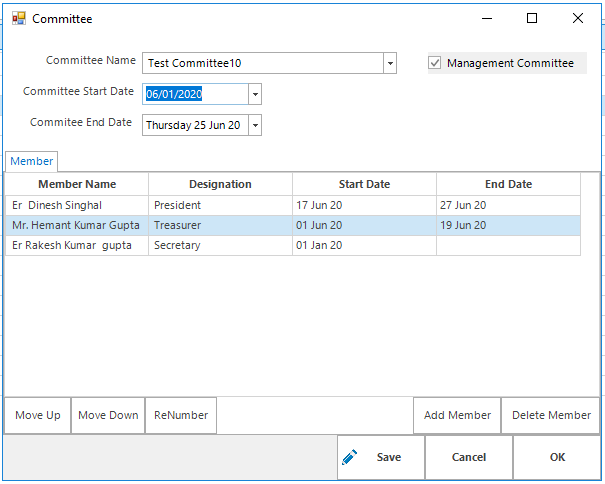Screen dimensions: 605x484
Task: Open the Committee Name dropdown arrow
Action: click(390, 63)
